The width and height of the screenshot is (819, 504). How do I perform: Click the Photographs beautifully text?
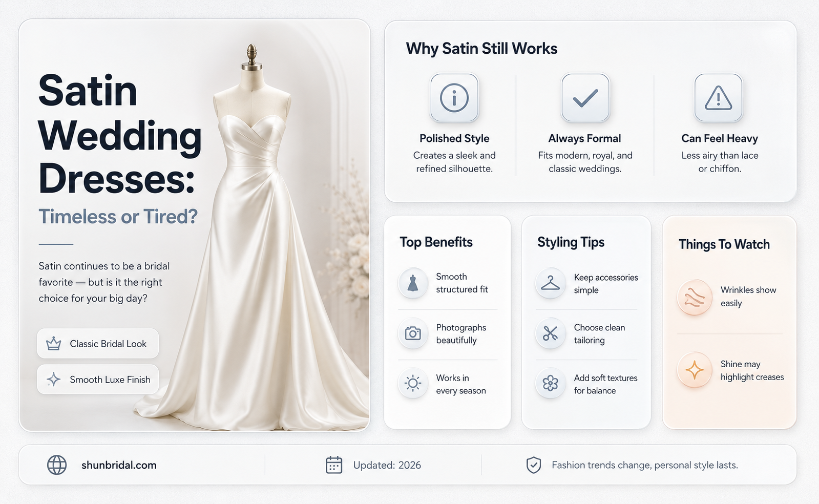pos(461,334)
